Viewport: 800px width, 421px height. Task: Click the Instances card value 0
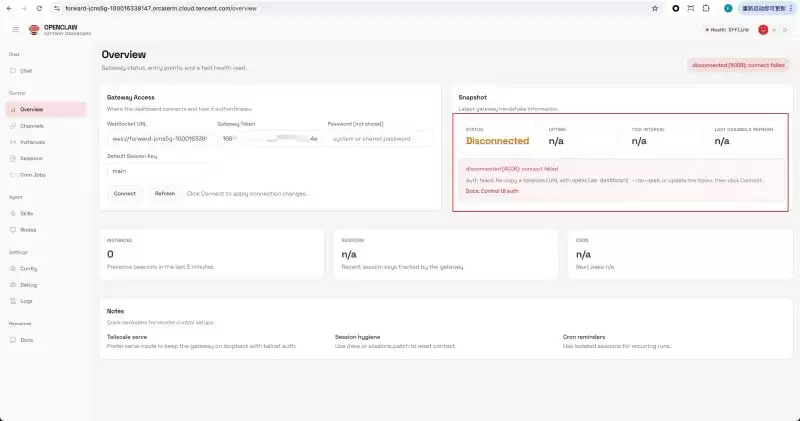click(x=110, y=254)
